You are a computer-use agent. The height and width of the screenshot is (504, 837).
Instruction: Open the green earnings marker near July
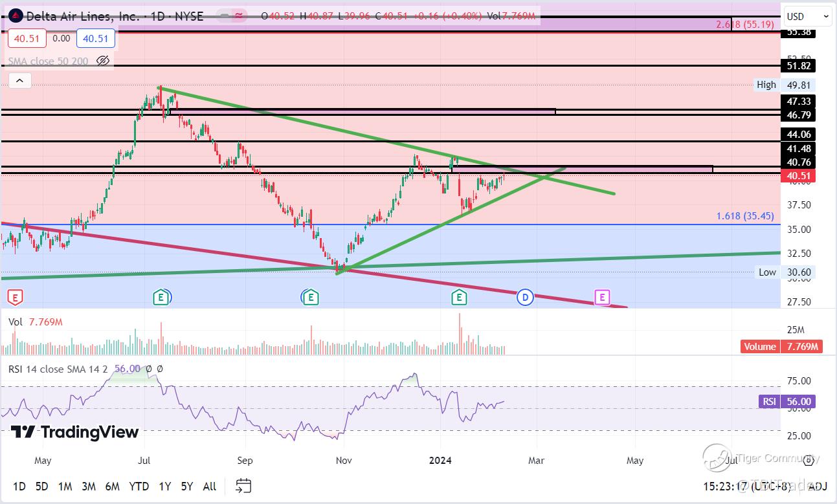pyautogui.click(x=160, y=298)
